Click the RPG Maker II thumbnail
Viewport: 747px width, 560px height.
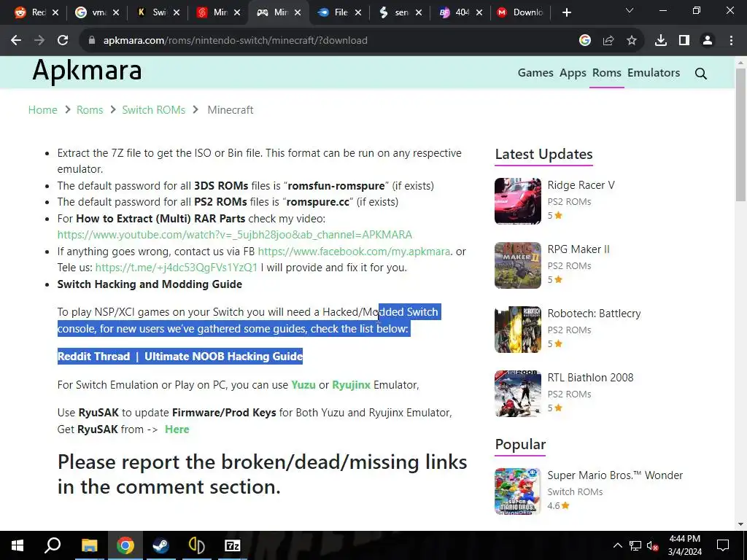coord(518,265)
